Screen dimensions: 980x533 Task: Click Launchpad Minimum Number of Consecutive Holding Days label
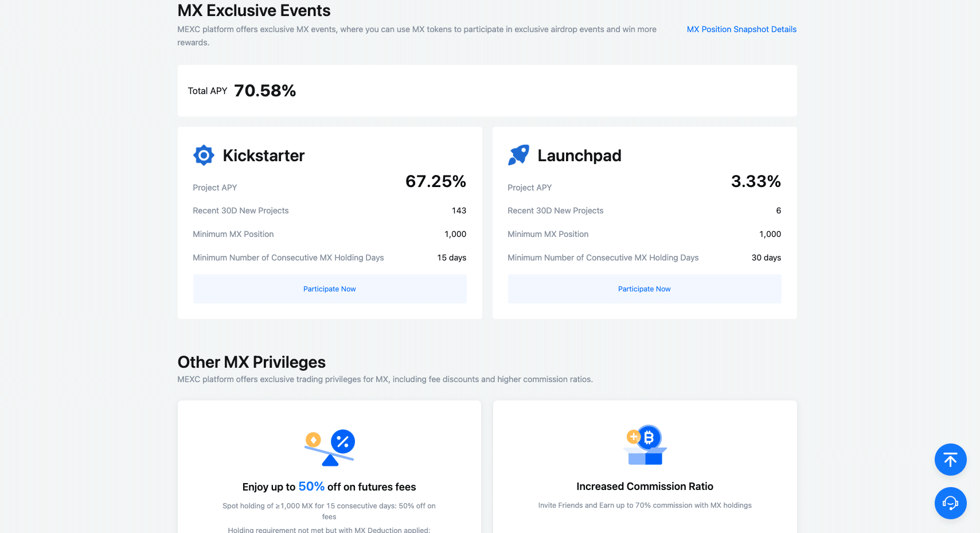(x=603, y=258)
